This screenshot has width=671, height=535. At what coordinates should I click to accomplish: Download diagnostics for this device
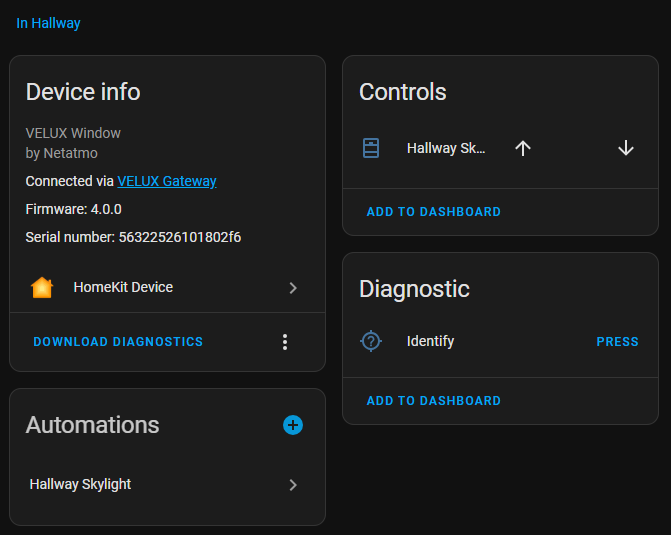118,342
